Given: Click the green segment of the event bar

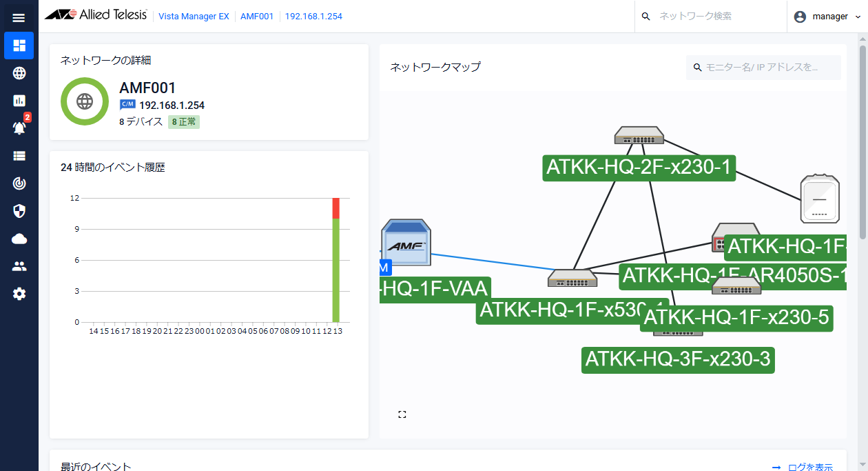Looking at the screenshot, I should [336, 270].
